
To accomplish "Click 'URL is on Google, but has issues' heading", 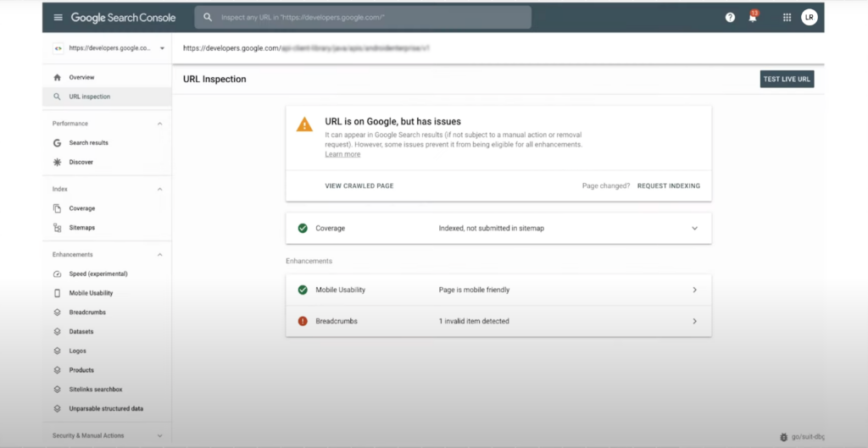I will click(393, 122).
